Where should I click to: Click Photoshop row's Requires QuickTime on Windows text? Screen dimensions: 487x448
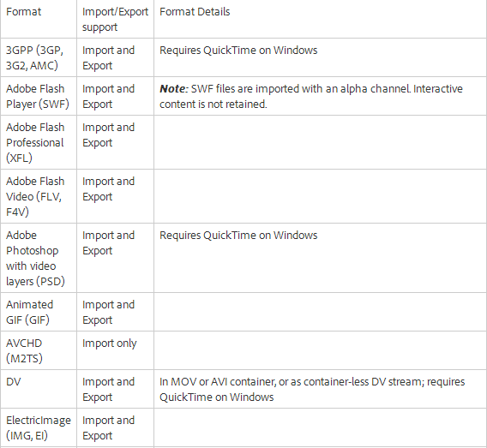click(238, 236)
